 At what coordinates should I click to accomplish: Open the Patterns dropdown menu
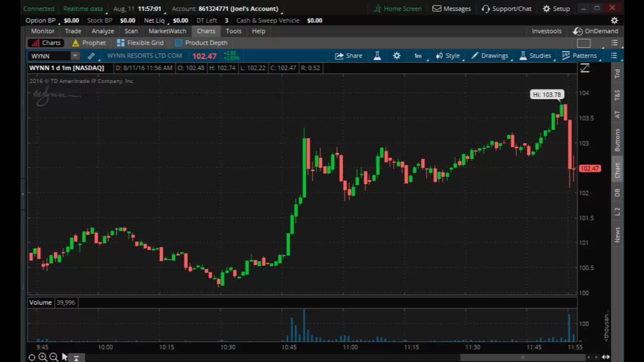[580, 56]
